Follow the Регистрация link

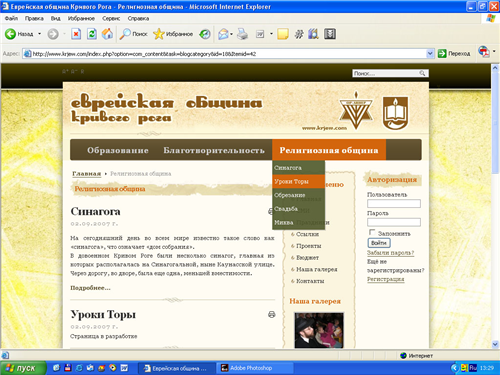click(x=386, y=279)
